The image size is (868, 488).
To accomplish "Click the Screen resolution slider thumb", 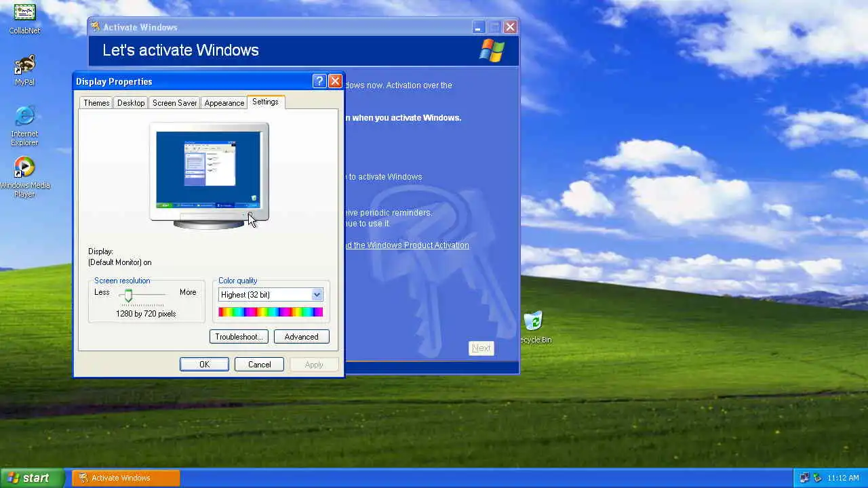I will [x=128, y=296].
